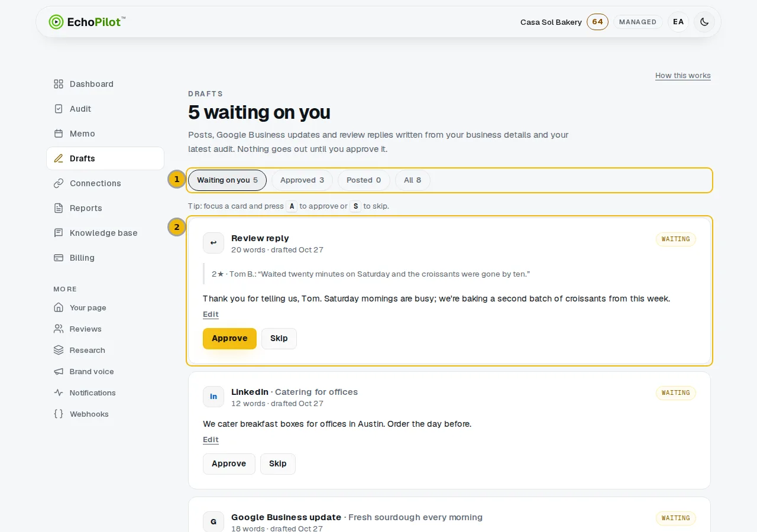Viewport: 757px width, 532px height.
Task: Edit the LinkedIn draft text
Action: pos(211,440)
